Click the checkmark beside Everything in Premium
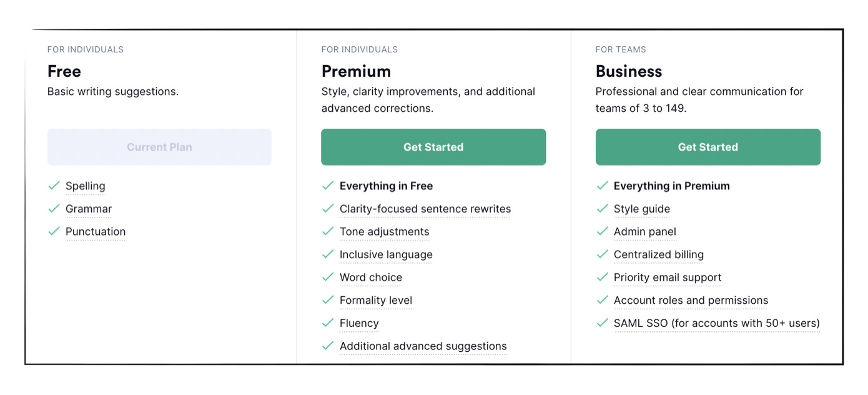This screenshot has width=868, height=395. coord(603,185)
